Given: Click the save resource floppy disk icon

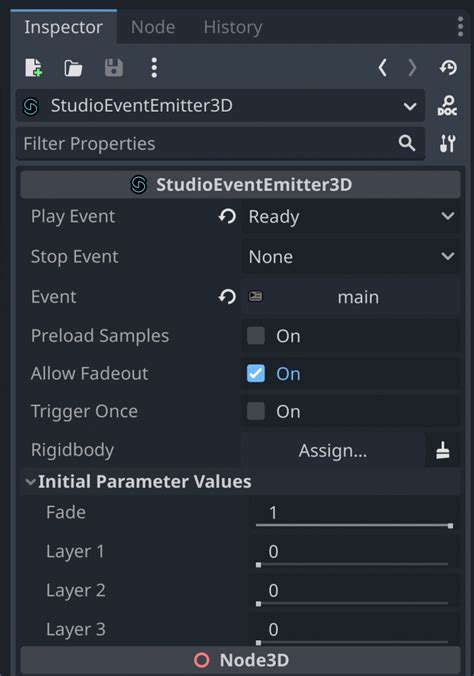Looking at the screenshot, I should click(113, 68).
